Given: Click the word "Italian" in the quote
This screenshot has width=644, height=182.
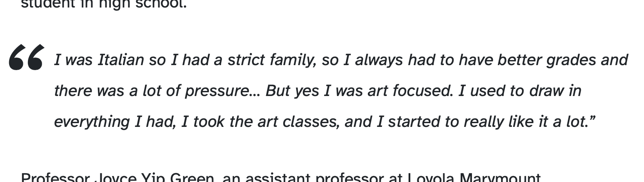Looking at the screenshot, I should tap(121, 60).
